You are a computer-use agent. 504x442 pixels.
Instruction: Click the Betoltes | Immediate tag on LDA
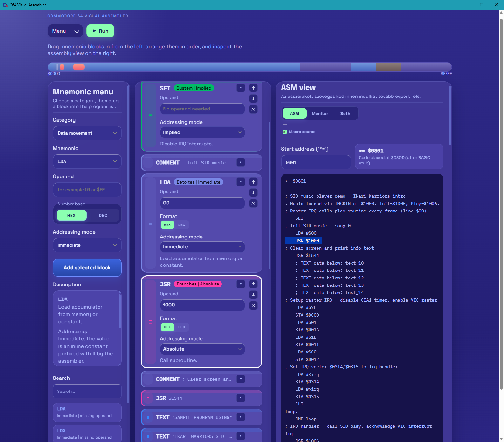(x=198, y=182)
